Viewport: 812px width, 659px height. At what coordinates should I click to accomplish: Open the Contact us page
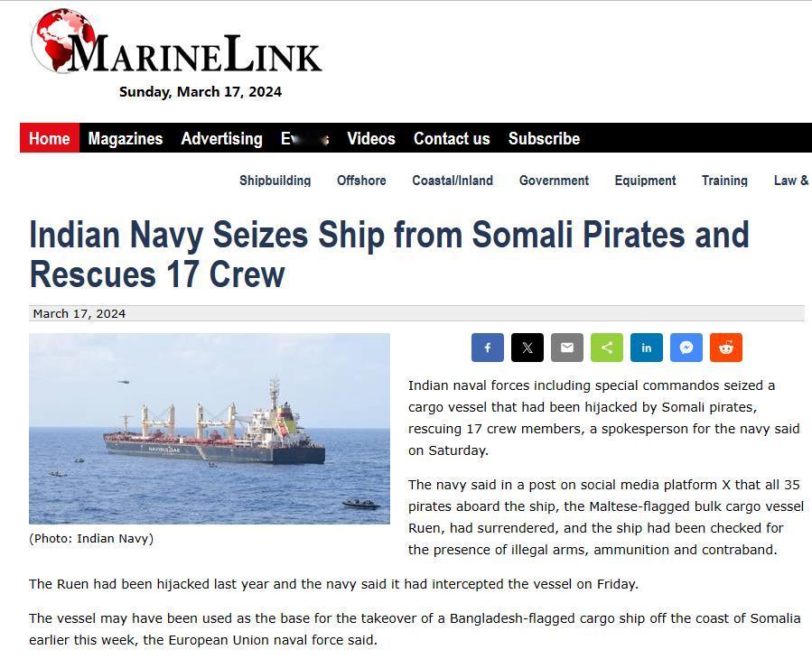tap(452, 138)
